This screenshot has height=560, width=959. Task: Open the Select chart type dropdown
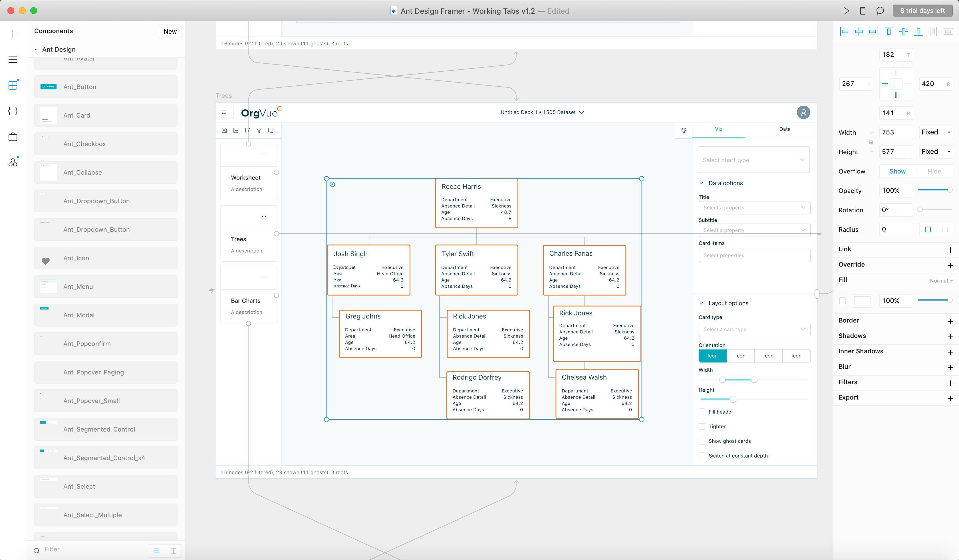click(753, 160)
